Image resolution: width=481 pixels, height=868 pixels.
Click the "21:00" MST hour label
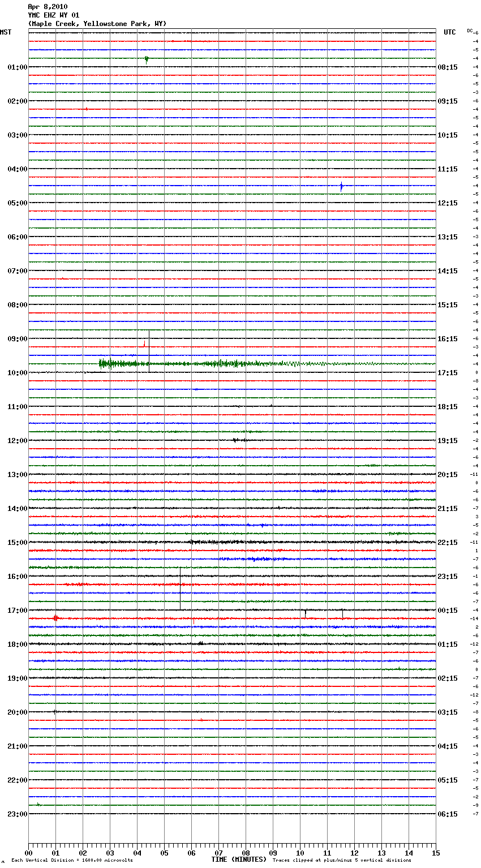tap(18, 746)
